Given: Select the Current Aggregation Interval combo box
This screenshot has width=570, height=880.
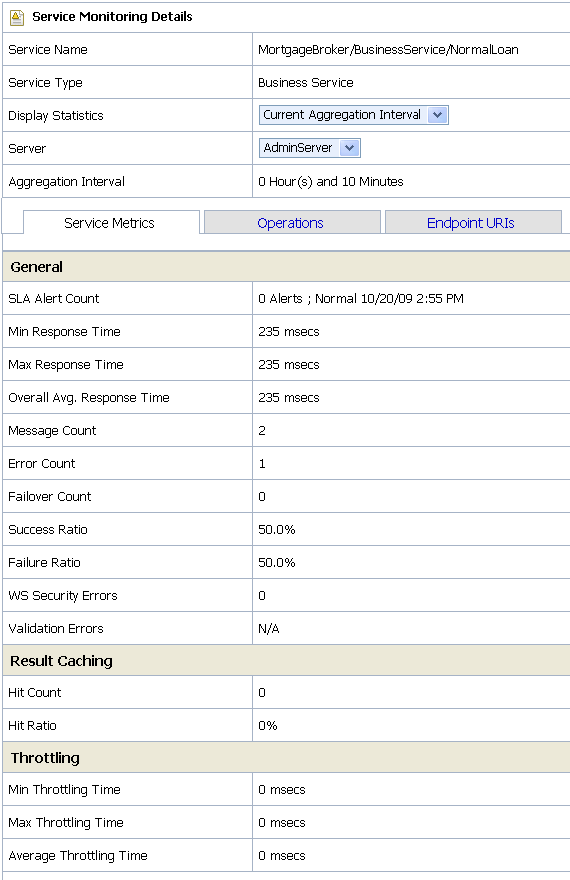Looking at the screenshot, I should (x=353, y=115).
